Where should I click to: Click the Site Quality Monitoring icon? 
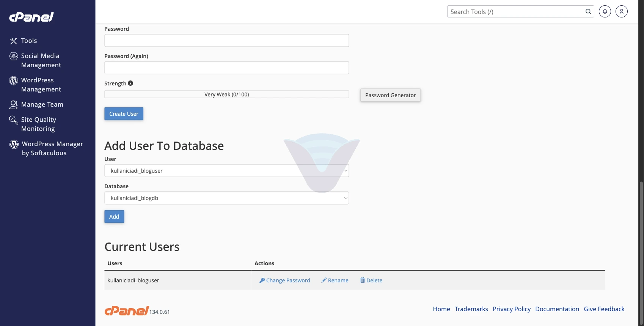(x=14, y=120)
